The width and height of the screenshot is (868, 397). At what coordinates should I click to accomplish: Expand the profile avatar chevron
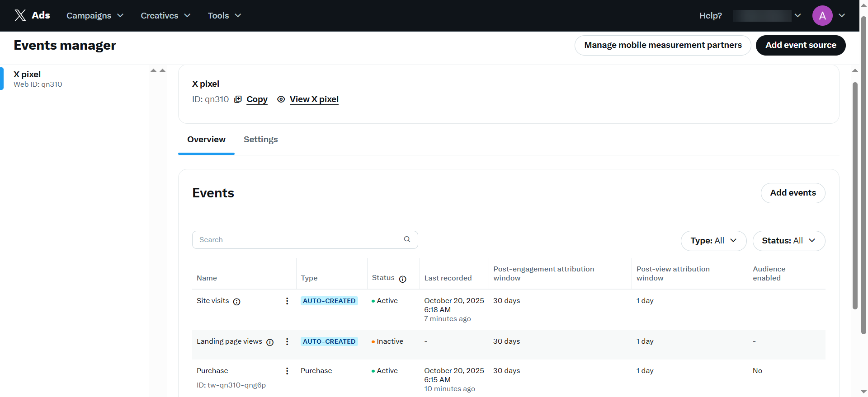(842, 15)
